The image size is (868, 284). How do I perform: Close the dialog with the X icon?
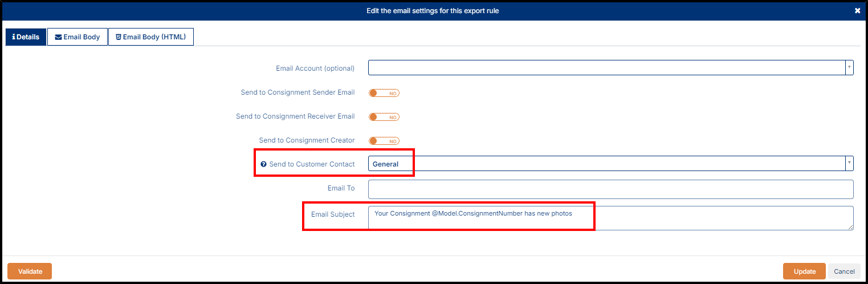[x=858, y=11]
